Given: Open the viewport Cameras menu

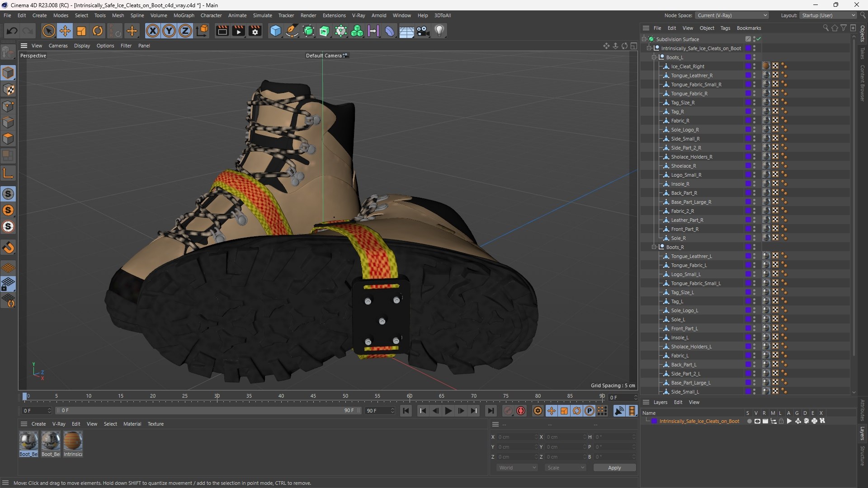Looking at the screenshot, I should [58, 46].
